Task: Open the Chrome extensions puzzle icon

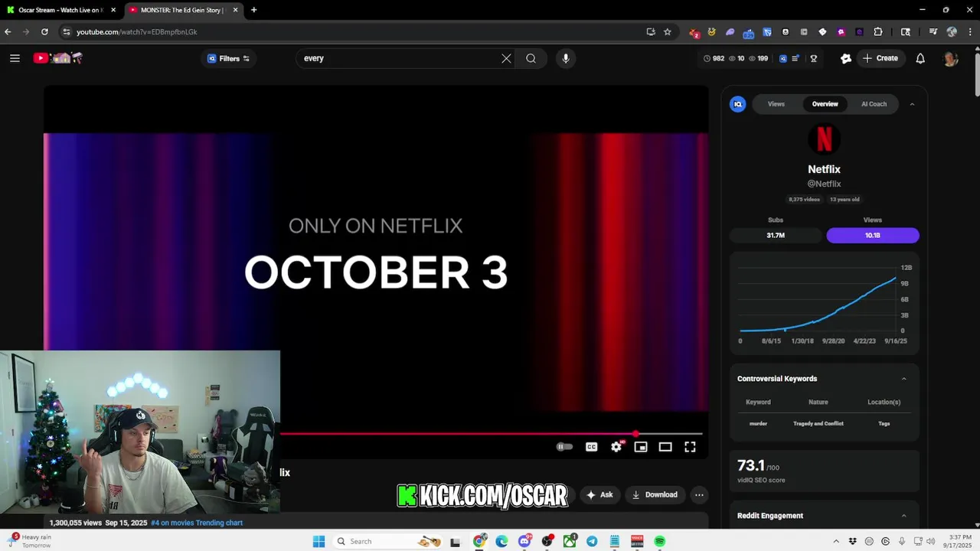Action: tap(878, 32)
